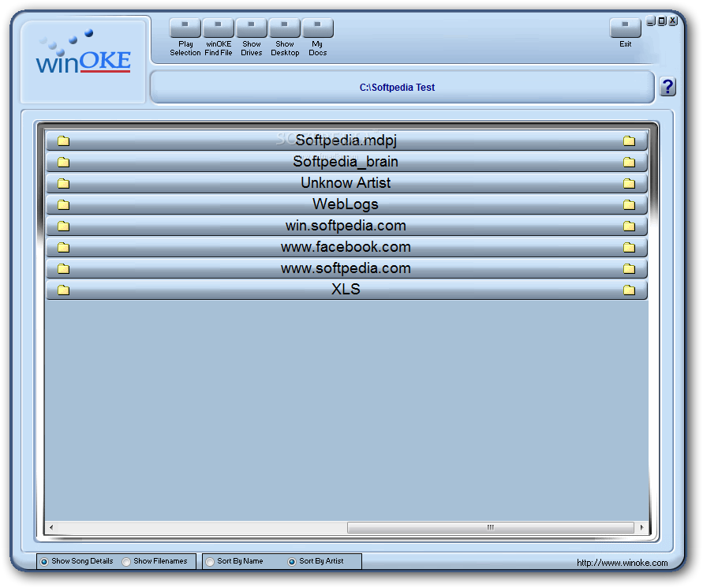Screen dimensions: 703x588
Task: Click left folder icon of www.softpedia.com
Action: coord(64,269)
